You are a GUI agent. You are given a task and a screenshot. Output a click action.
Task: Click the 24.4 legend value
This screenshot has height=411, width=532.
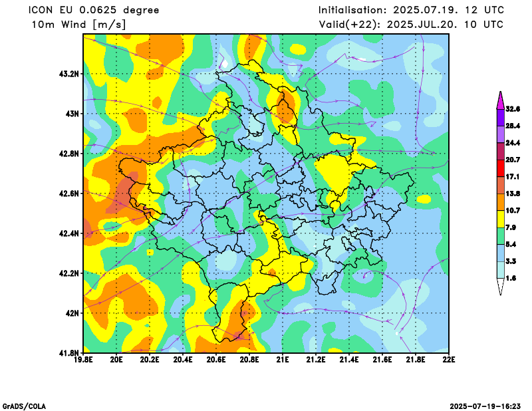pyautogui.click(x=513, y=143)
